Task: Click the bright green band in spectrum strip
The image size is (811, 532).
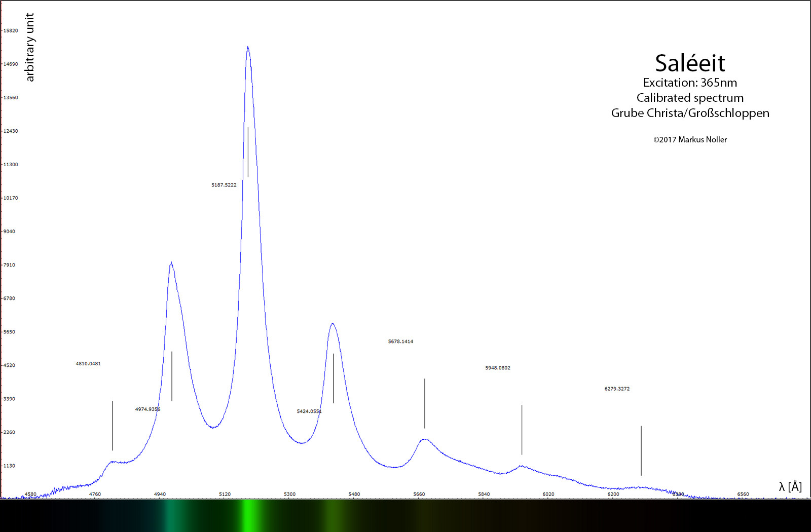Action: 248,515
